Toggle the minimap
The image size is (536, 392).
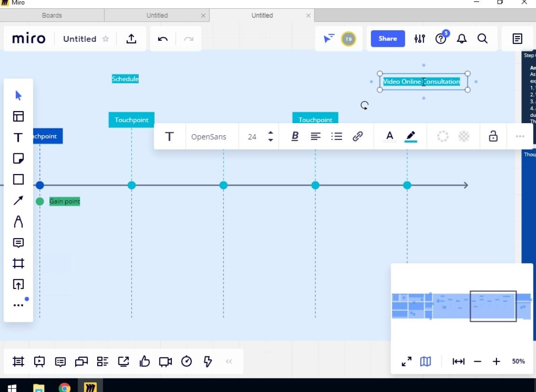pyautogui.click(x=425, y=361)
